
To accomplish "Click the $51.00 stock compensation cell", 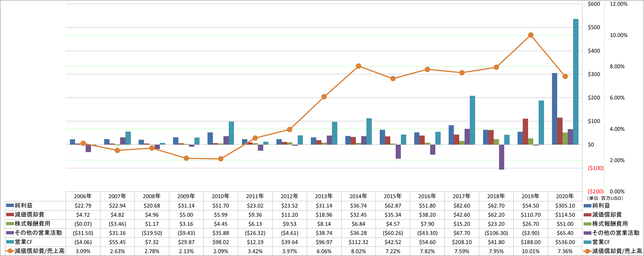I will [x=565, y=224].
